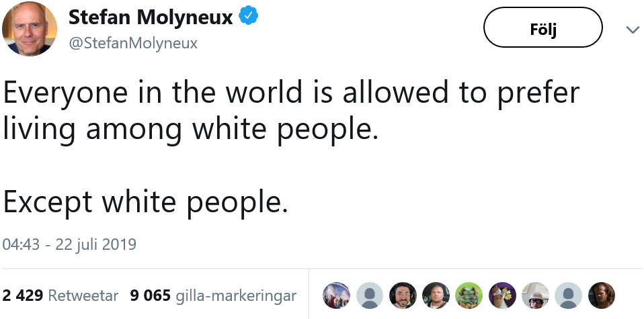
Task: Open liker avatar of man with headset
Action: (403, 295)
